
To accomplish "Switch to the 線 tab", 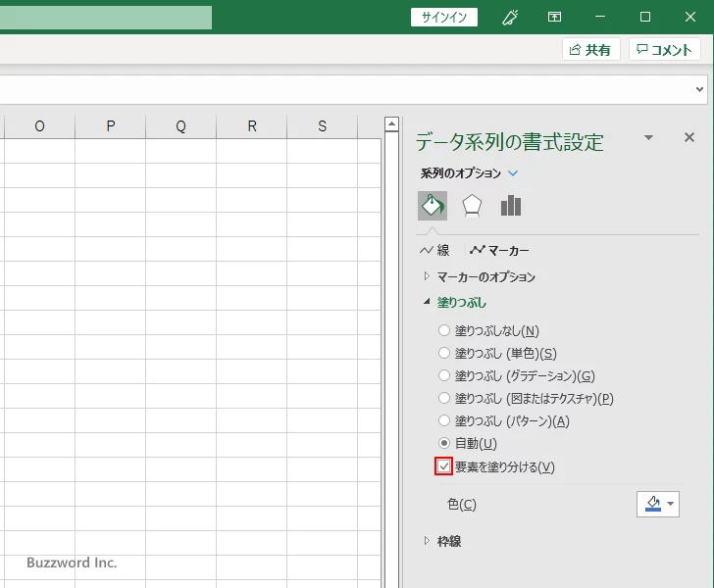I will point(434,250).
